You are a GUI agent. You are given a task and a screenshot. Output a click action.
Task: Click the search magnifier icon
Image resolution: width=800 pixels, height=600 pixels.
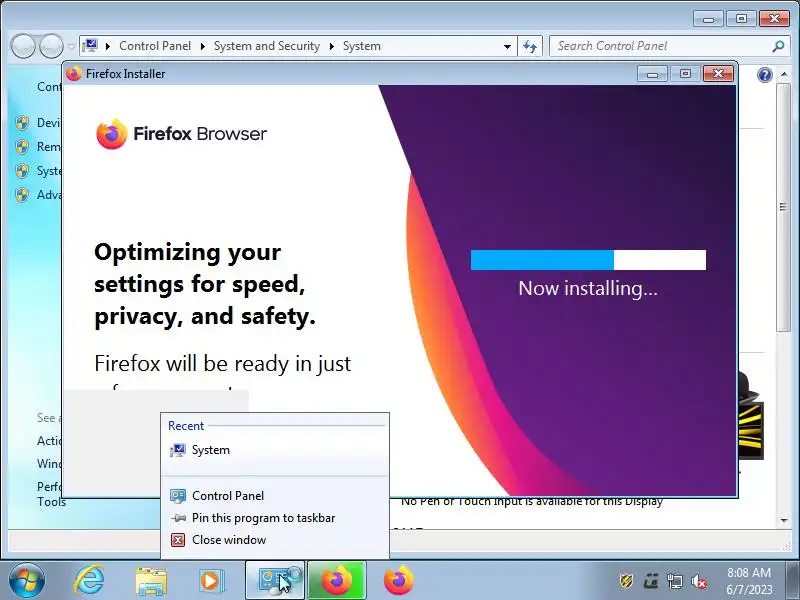pyautogui.click(x=778, y=46)
